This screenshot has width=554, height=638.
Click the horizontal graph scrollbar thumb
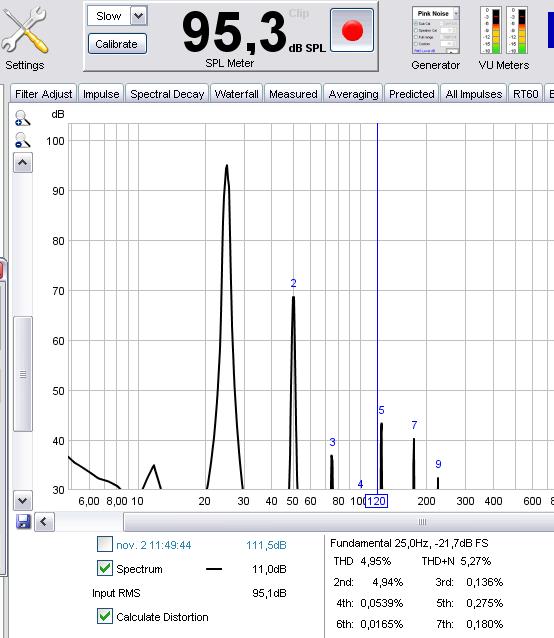[339, 522]
